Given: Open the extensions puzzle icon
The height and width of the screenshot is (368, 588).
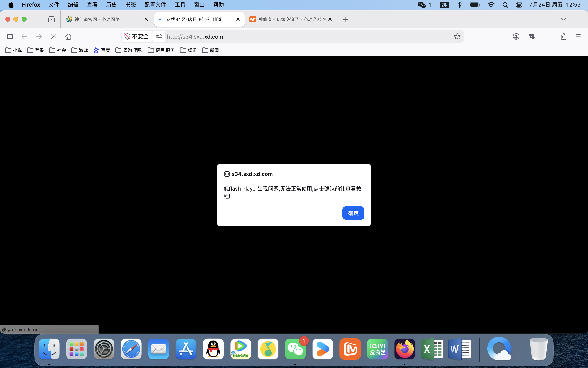Looking at the screenshot, I should [564, 37].
